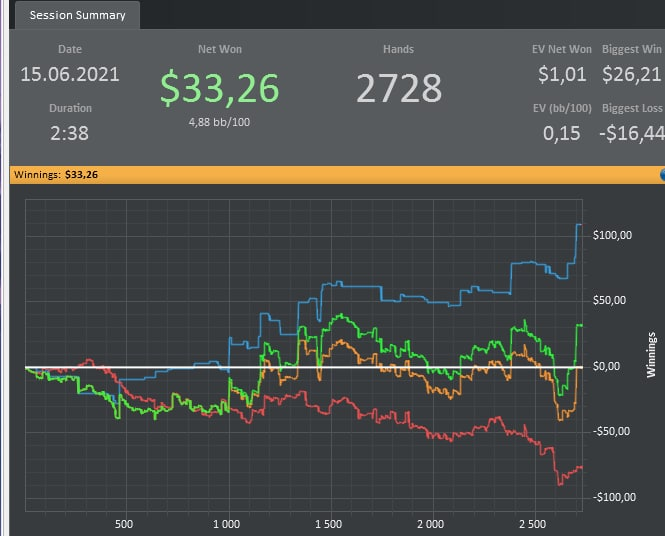
Task: Click the Hands count 2728
Action: pos(399,88)
